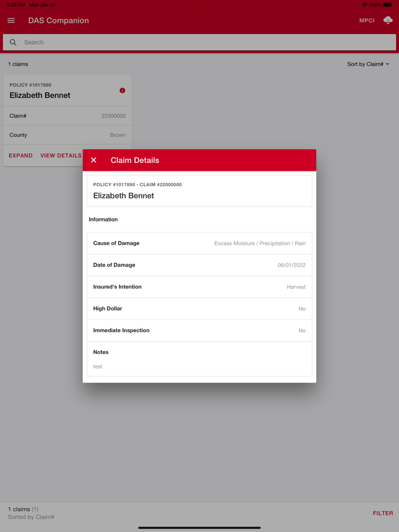The image size is (399, 532).
Task: Tap the County Brown row on card
Action: pyautogui.click(x=68, y=135)
